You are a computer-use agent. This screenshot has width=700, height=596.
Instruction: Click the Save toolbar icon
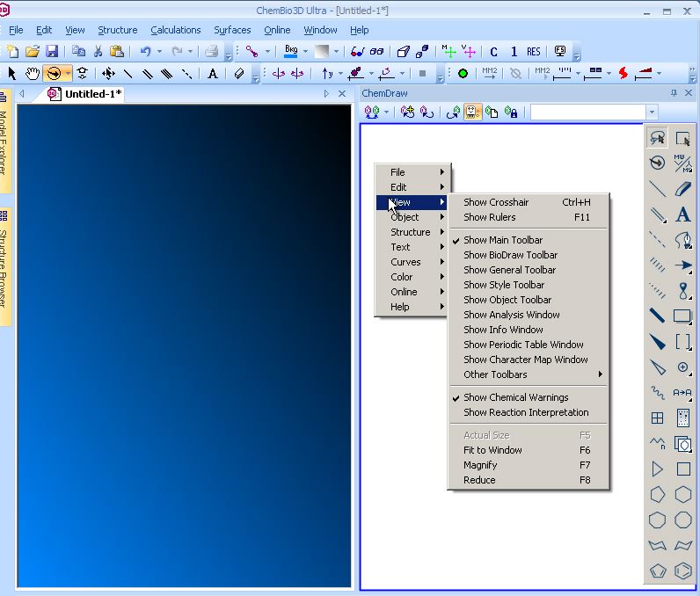coord(52,52)
